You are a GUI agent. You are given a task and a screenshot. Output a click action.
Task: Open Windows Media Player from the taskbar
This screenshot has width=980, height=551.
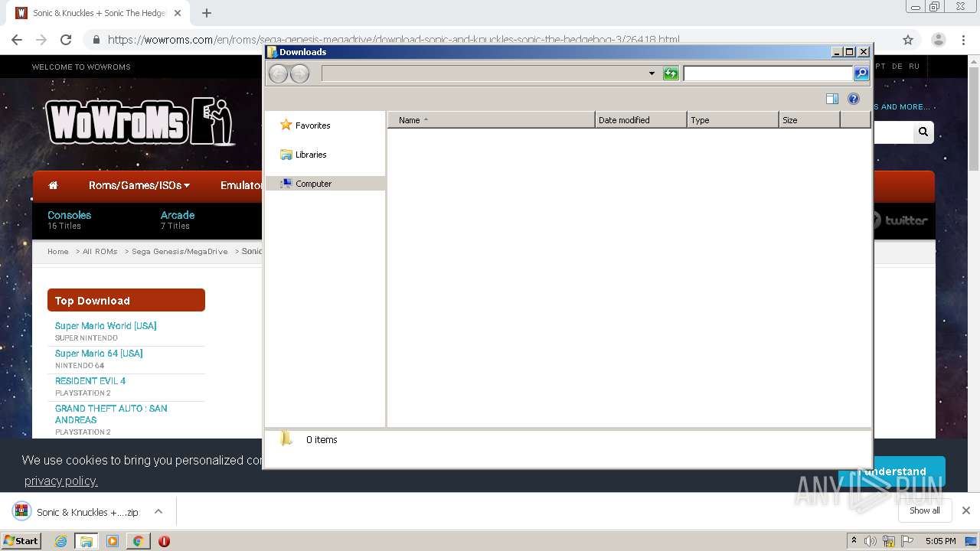[x=113, y=541]
